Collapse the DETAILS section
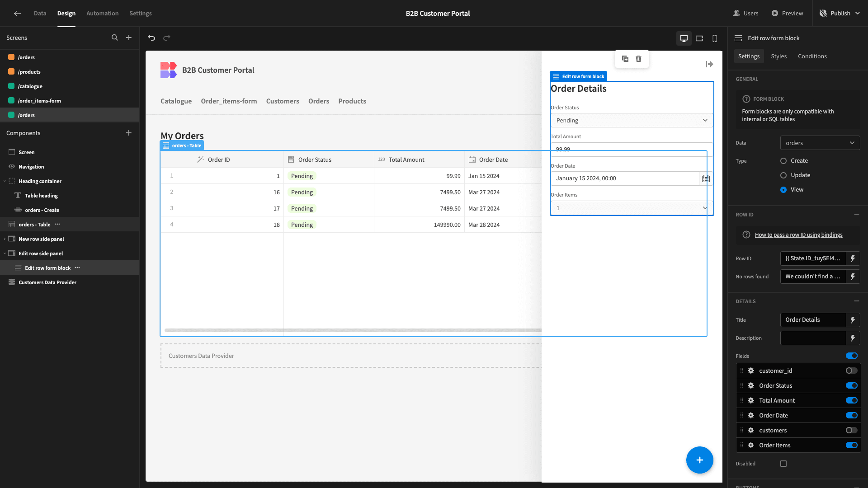 (856, 301)
